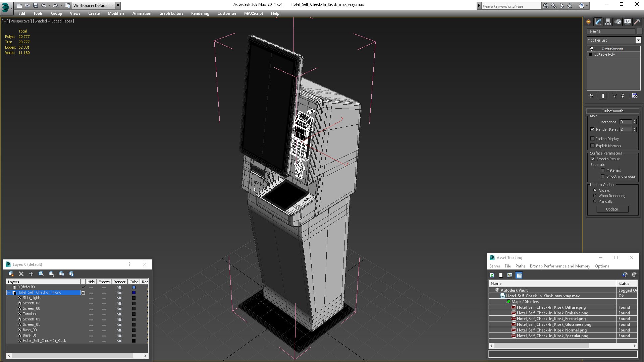The height and width of the screenshot is (362, 644).
Task: Enable Separate by Smoothing Groups checkbox
Action: 603,176
